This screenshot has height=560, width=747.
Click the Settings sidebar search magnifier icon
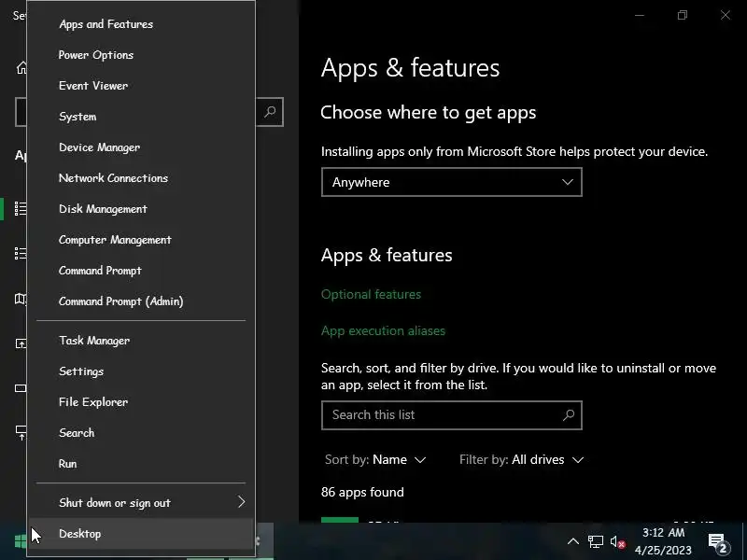270,112
